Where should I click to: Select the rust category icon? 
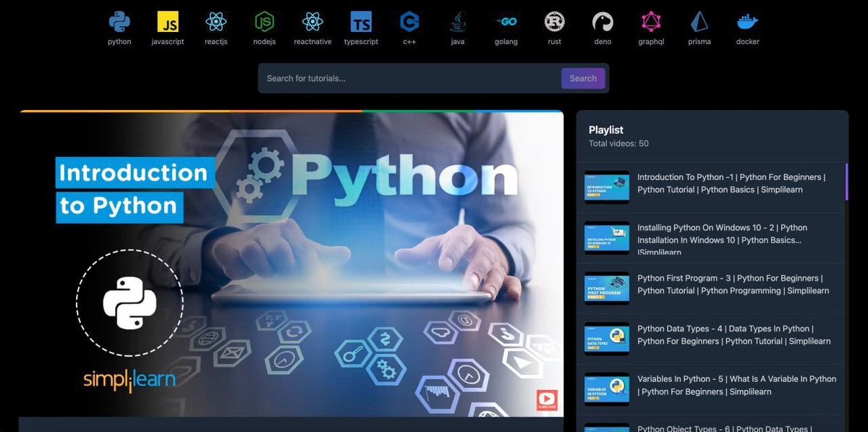point(554,22)
